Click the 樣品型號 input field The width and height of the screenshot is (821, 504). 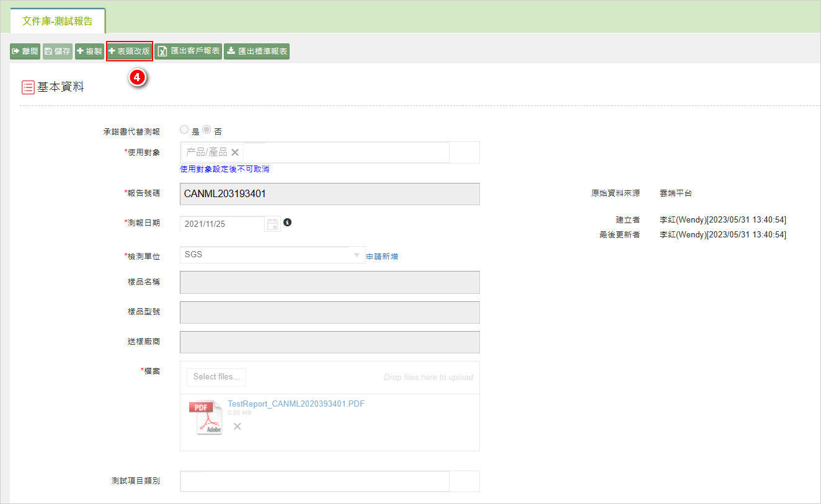tap(329, 312)
